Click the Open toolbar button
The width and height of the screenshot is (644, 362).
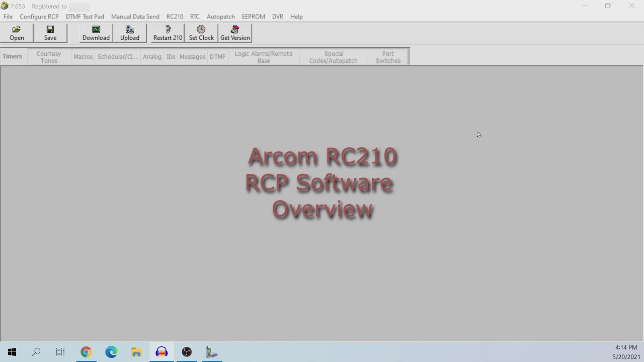click(17, 33)
